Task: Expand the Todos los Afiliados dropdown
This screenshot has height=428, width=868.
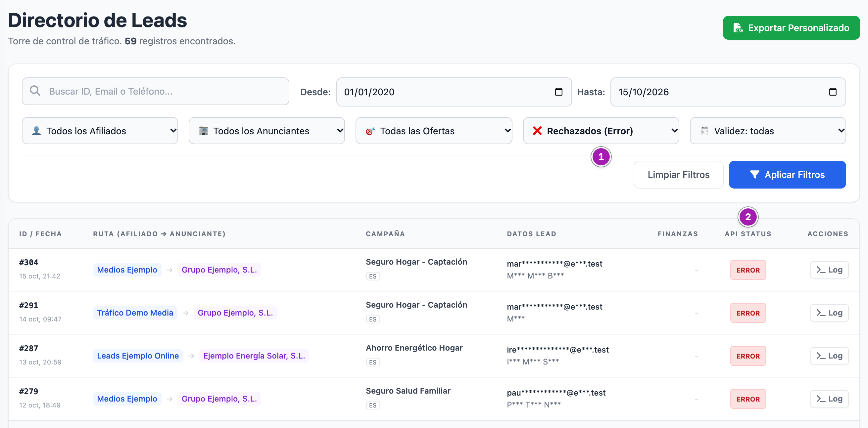Action: [100, 131]
